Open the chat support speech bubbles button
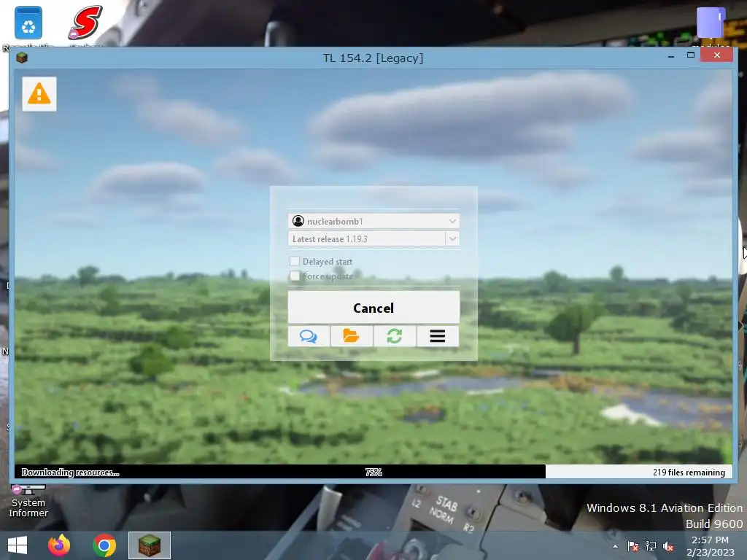Viewport: 747px width, 560px height. click(309, 336)
